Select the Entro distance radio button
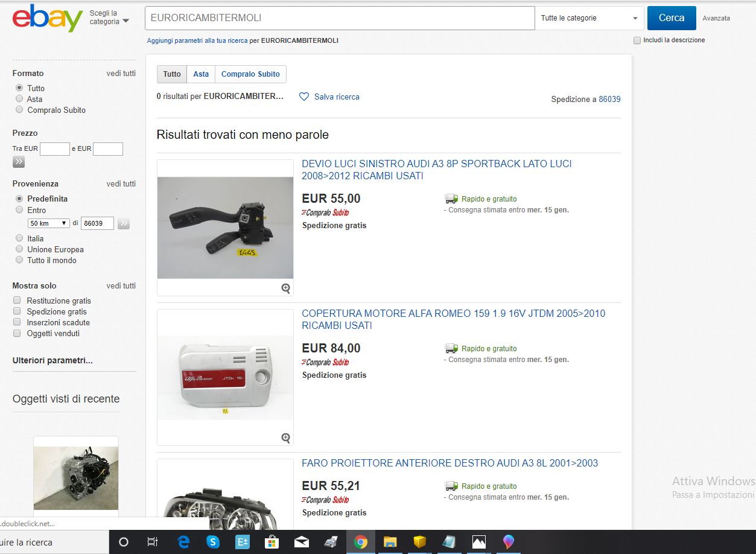This screenshot has height=554, width=756. click(19, 209)
